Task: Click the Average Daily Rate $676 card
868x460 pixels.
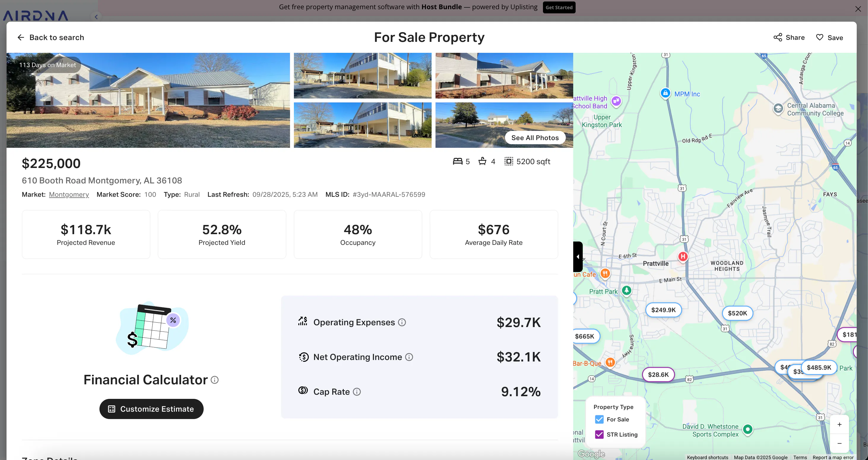Action: [494, 234]
